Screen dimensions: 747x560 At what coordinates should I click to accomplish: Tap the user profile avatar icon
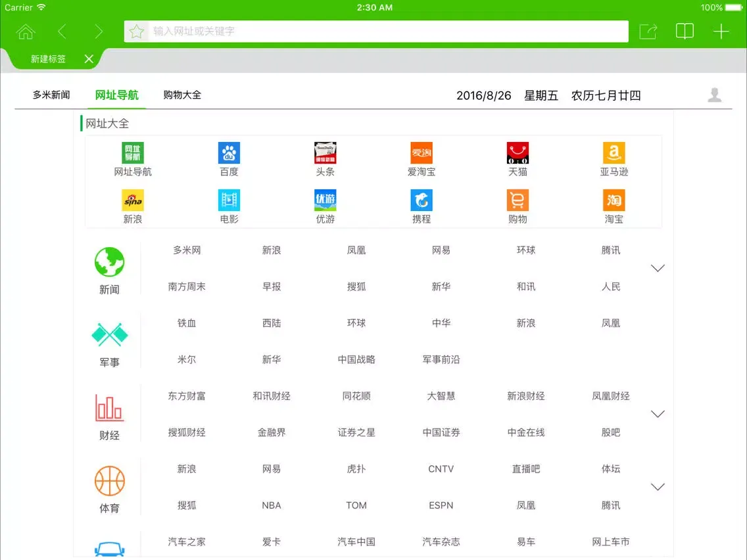[x=715, y=95]
